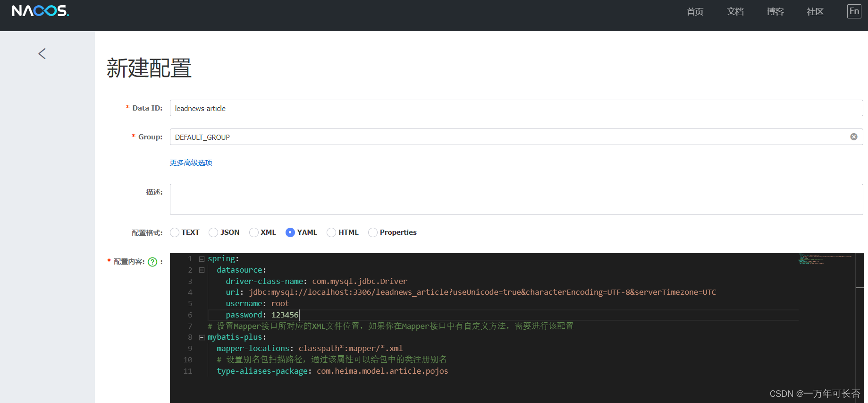Select the XML format radio button
Screen dimensions: 868x403
(x=254, y=232)
